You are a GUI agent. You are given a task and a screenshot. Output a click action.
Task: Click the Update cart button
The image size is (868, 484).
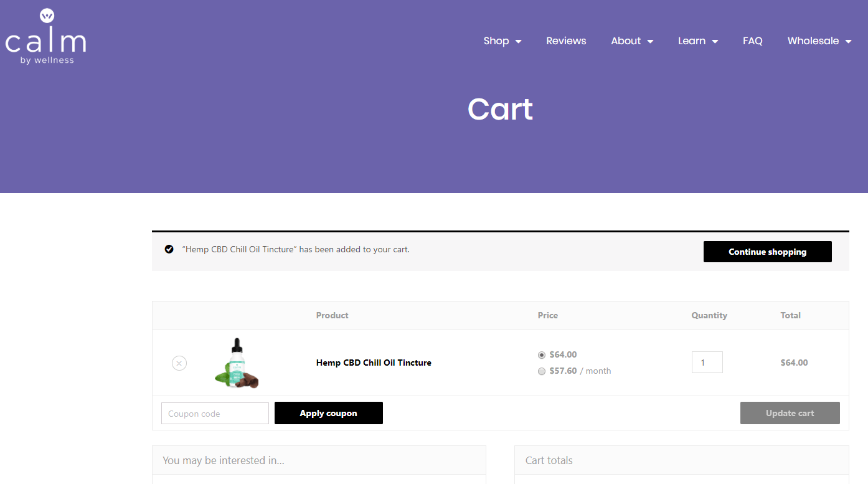click(x=790, y=413)
